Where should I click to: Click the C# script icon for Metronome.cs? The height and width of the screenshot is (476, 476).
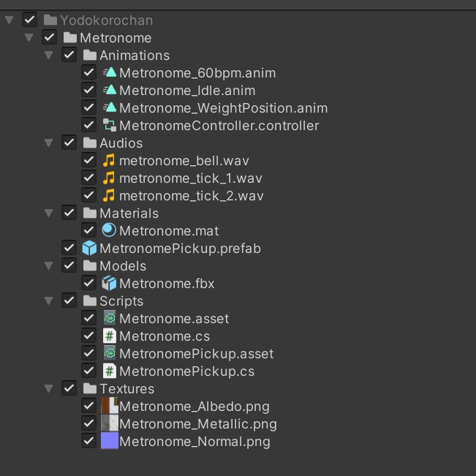click(x=110, y=336)
